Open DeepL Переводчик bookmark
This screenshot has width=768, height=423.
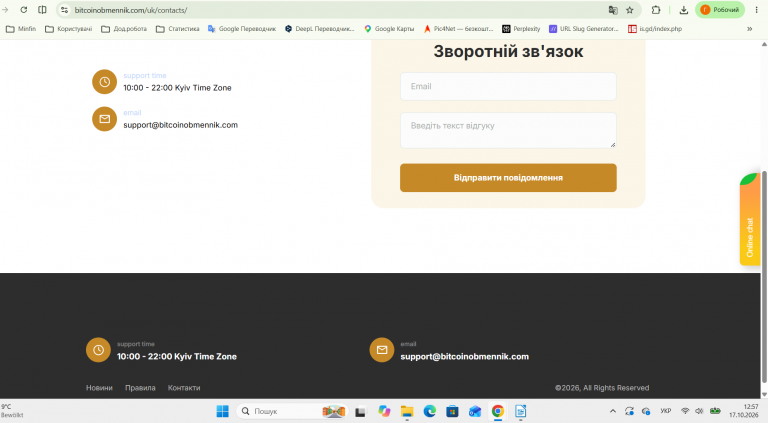[319, 29]
